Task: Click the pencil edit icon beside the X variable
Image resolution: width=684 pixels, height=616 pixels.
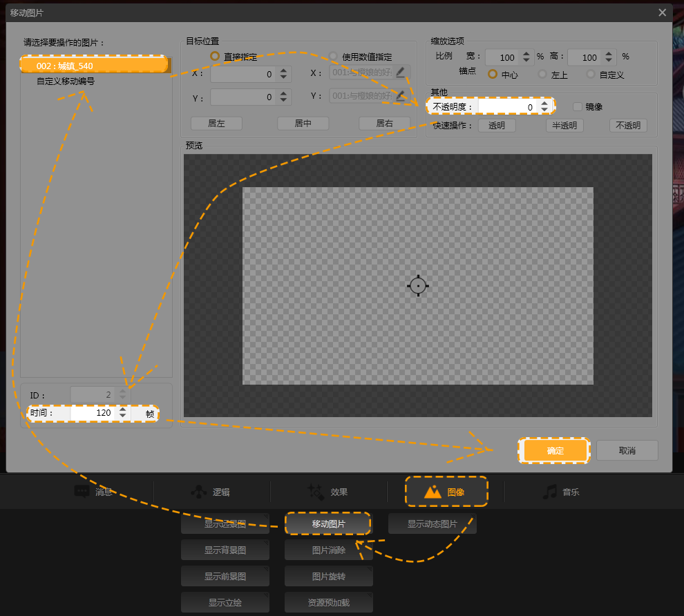Action: (x=400, y=73)
